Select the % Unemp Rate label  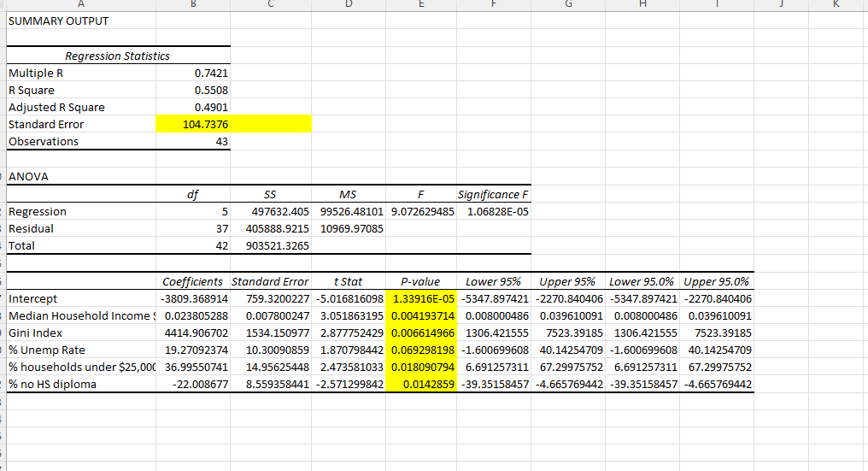pyautogui.click(x=81, y=350)
